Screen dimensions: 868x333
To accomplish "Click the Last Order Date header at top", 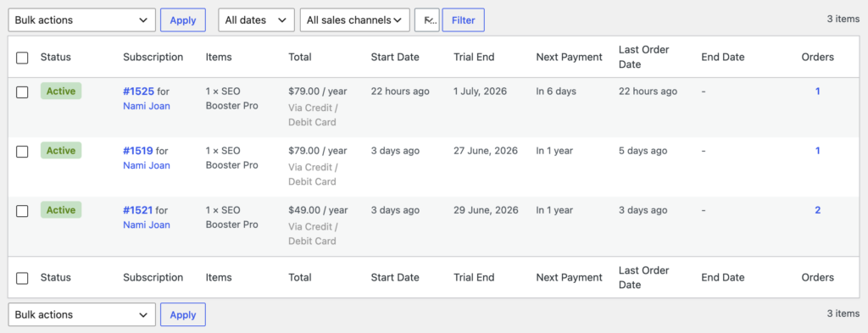I will coord(644,57).
